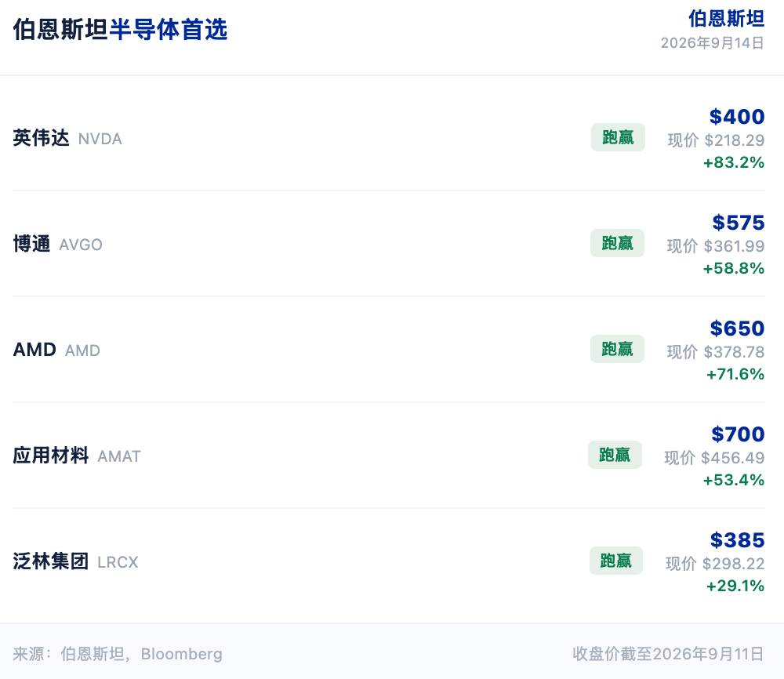Select the AVGO ticker symbol
Viewport: 784px width, 679px height.
[x=81, y=245]
